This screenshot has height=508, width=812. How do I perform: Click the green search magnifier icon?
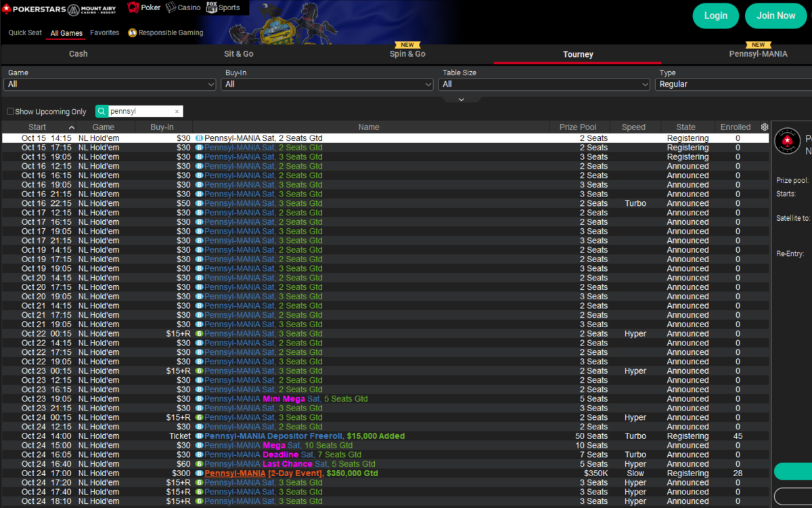point(101,111)
